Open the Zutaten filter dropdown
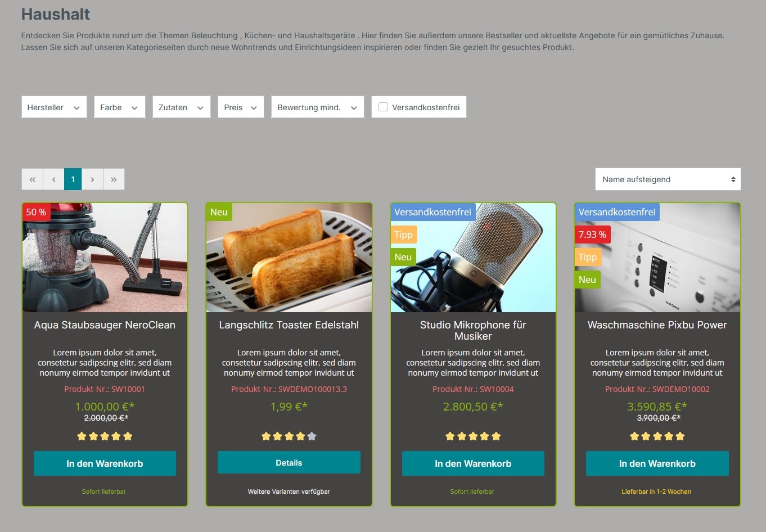The image size is (766, 532). click(x=181, y=107)
